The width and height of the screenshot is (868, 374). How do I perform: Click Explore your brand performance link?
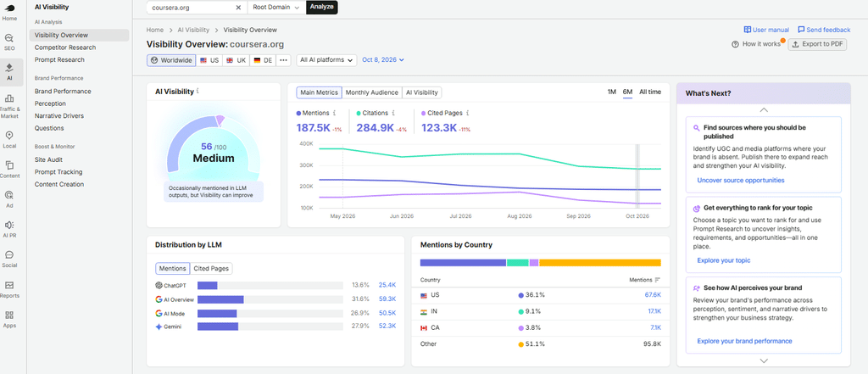point(744,341)
